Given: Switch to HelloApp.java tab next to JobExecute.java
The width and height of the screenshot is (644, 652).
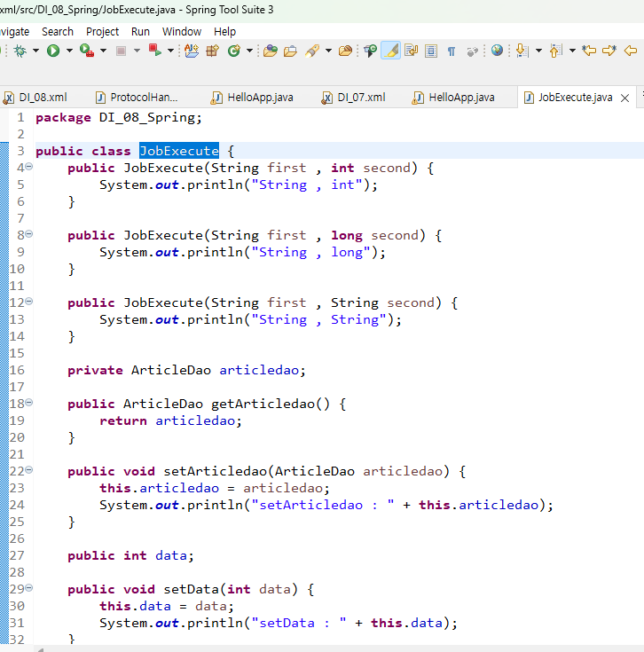Looking at the screenshot, I should [x=453, y=98].
